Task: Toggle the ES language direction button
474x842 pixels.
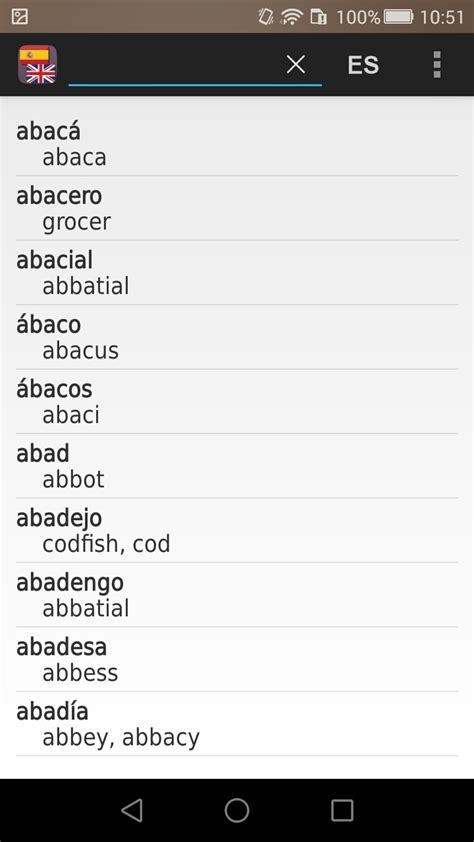Action: [363, 65]
